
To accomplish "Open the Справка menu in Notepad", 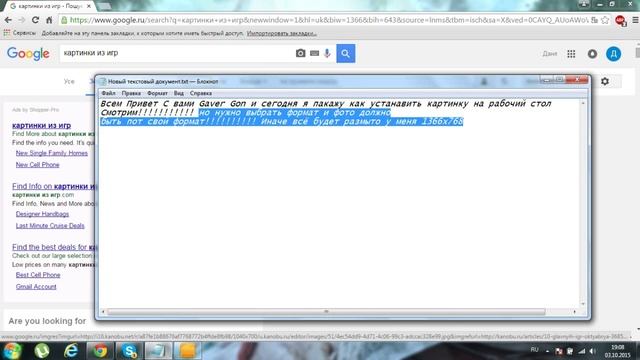I will [x=200, y=93].
